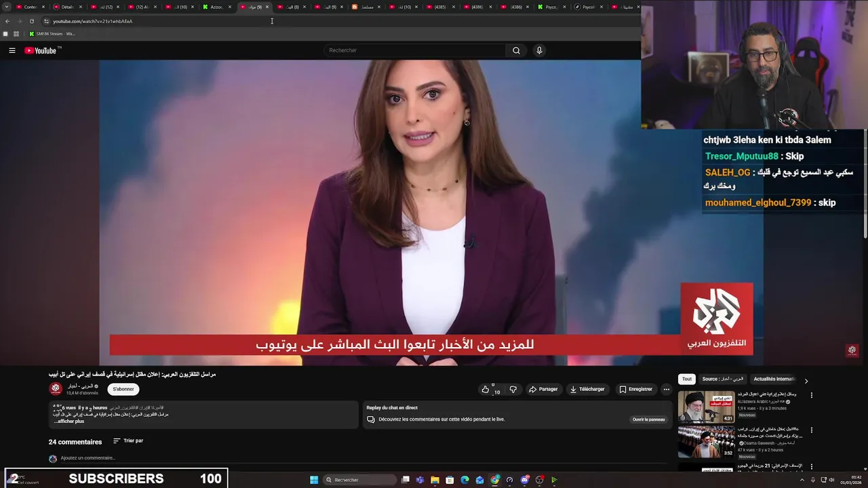Open OBS Studio from the taskbar

[x=539, y=480]
